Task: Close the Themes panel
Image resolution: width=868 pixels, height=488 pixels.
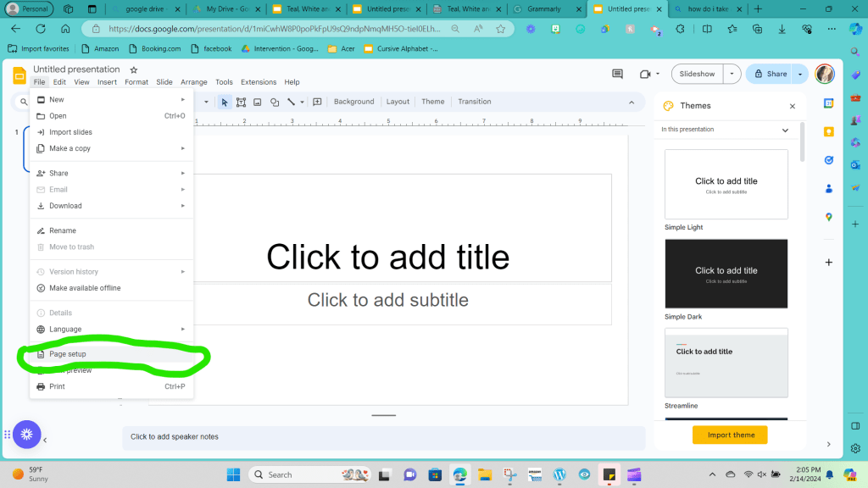Action: tap(793, 107)
